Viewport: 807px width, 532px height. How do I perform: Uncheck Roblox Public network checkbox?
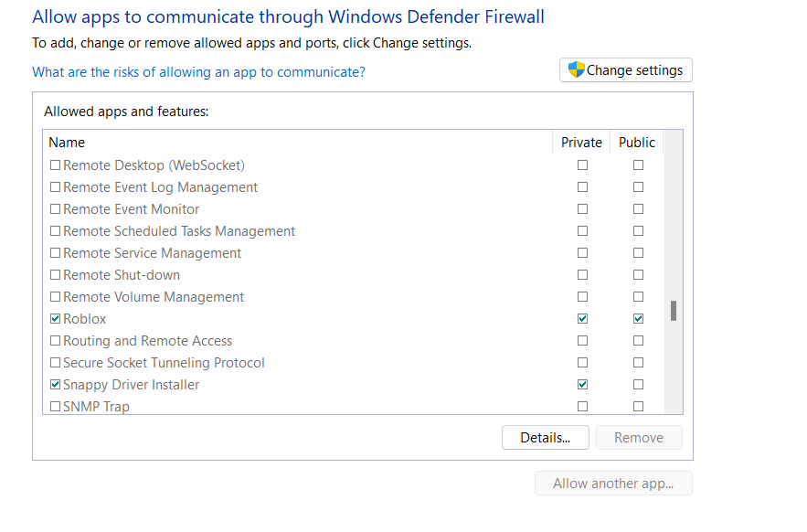[638, 319]
